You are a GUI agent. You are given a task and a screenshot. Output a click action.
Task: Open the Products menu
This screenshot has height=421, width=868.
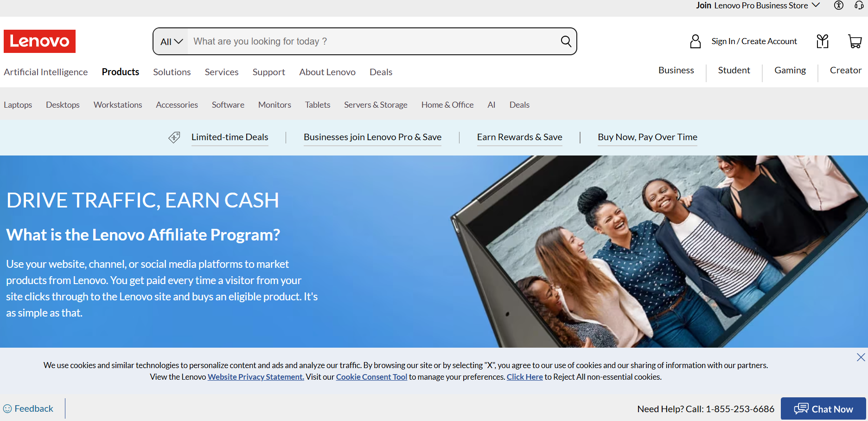pos(120,72)
